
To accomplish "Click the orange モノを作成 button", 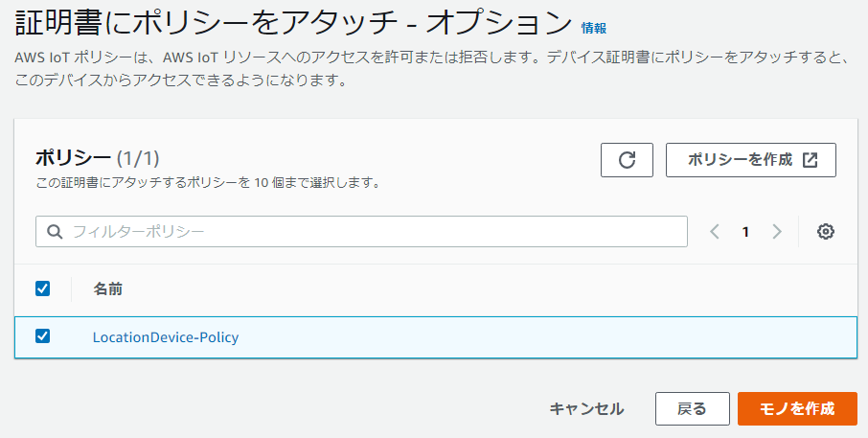I will click(796, 408).
